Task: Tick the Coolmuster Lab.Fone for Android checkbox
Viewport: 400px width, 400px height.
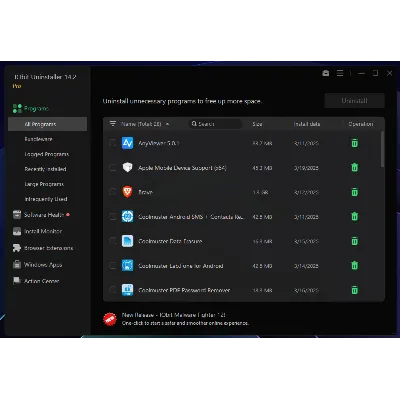Action: [113, 265]
